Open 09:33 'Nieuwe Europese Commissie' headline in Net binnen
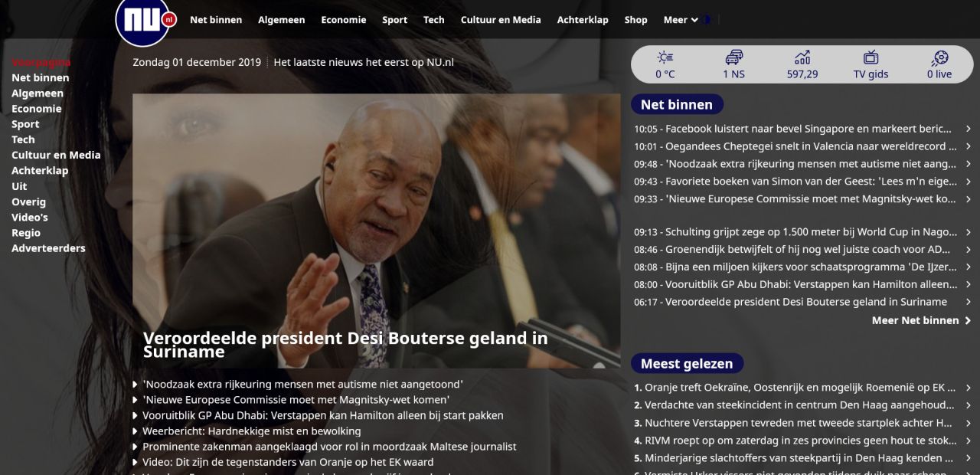Image resolution: width=980 pixels, height=475 pixels. coord(795,198)
